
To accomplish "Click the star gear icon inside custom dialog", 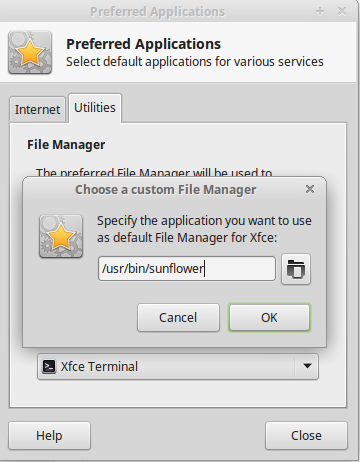I will point(61,236).
